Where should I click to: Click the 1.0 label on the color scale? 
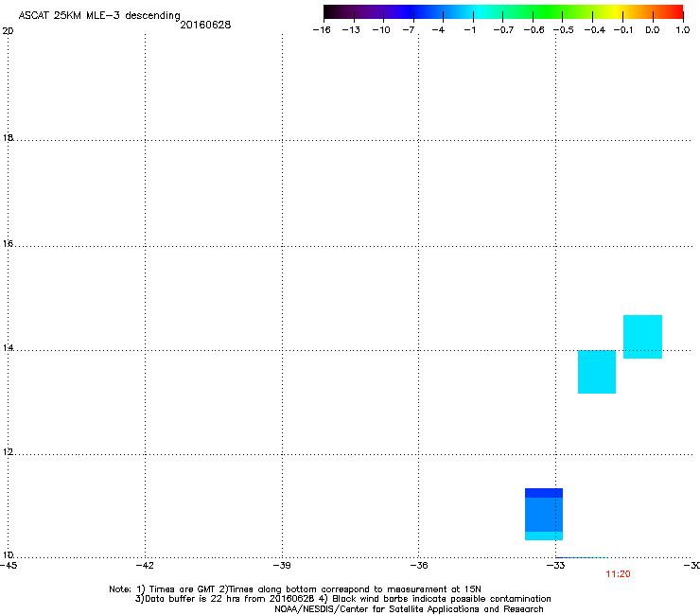point(683,30)
